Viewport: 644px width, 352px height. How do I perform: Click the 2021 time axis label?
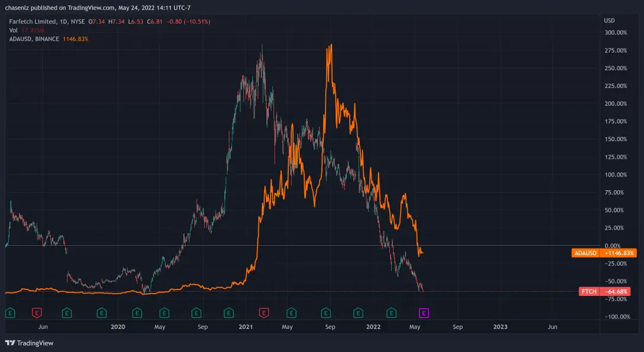pos(246,327)
